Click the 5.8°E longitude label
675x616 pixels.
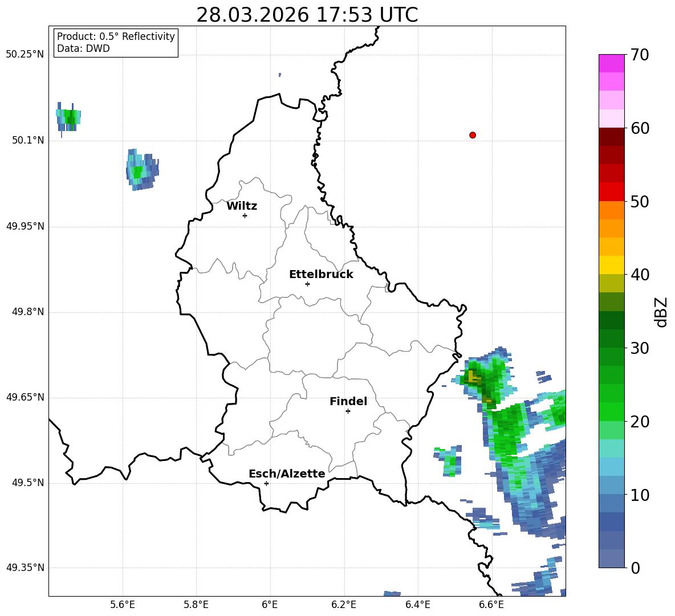[196, 605]
